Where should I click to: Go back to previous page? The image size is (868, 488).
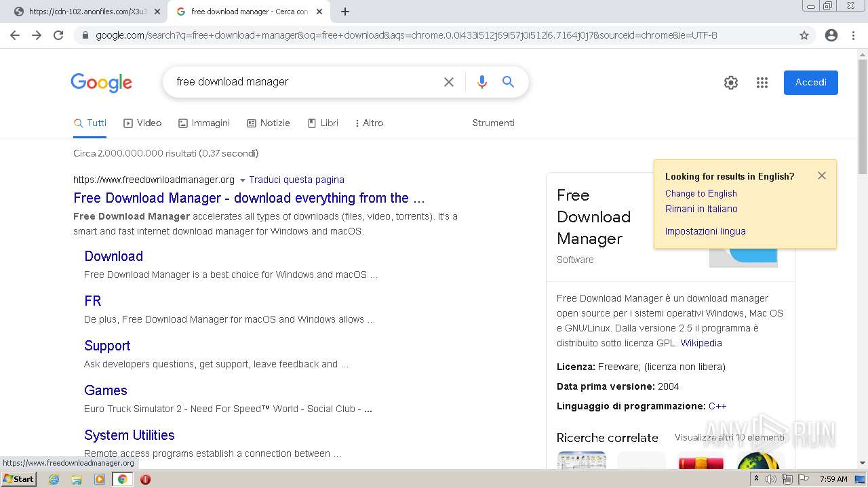15,35
